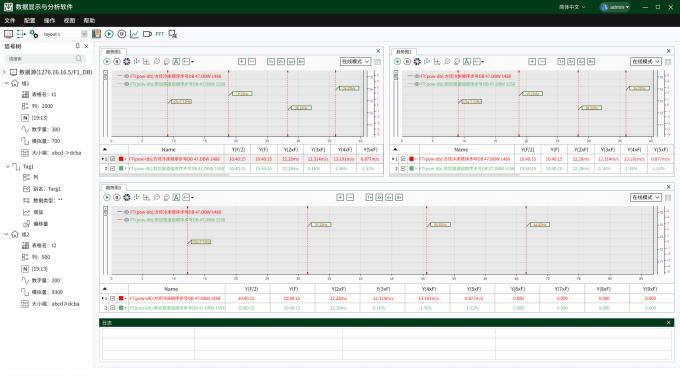This screenshot has width=680, height=382.
Task: Toggle checkbox of row 1 in top-left chart table
Action: click(113, 159)
